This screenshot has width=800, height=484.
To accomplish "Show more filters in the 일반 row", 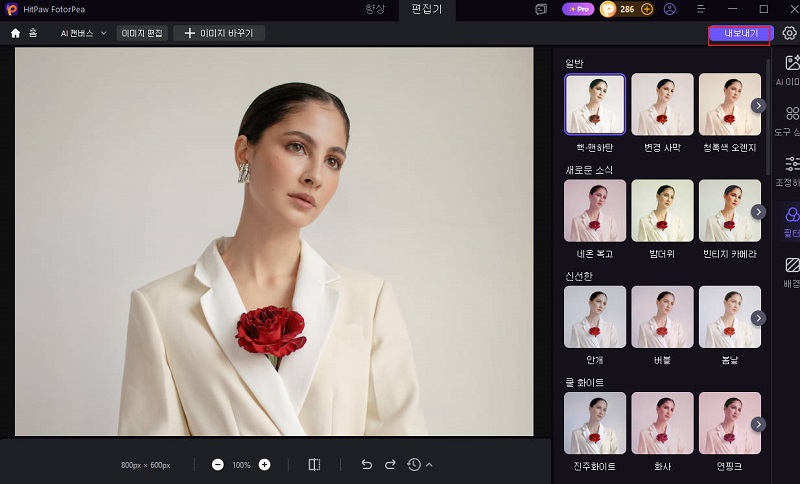I will click(758, 105).
